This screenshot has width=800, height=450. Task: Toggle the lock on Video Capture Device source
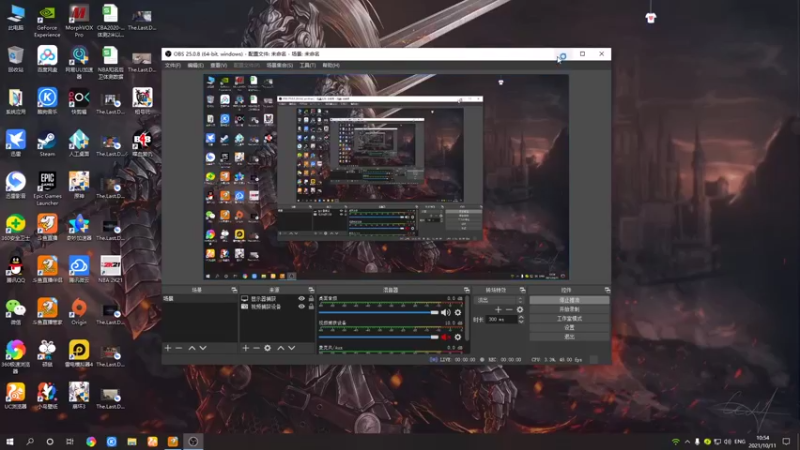311,307
